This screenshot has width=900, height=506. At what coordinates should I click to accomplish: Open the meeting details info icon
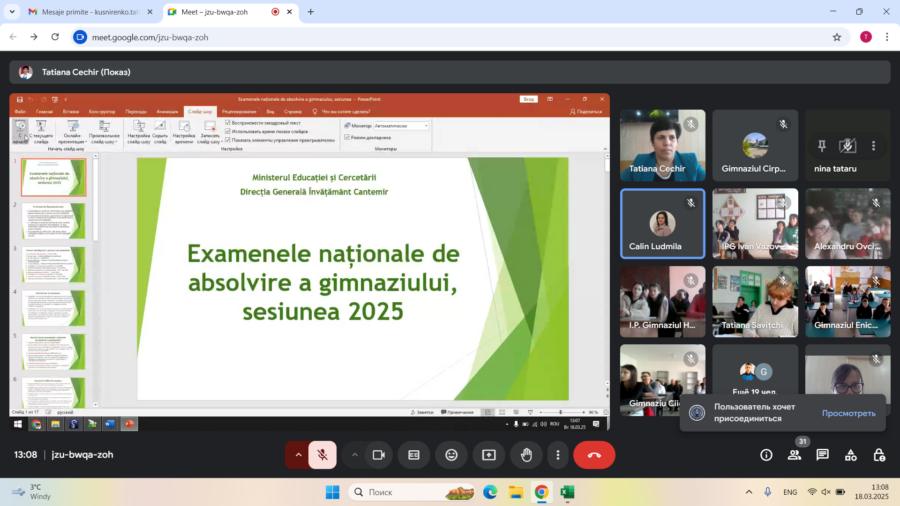click(x=766, y=455)
